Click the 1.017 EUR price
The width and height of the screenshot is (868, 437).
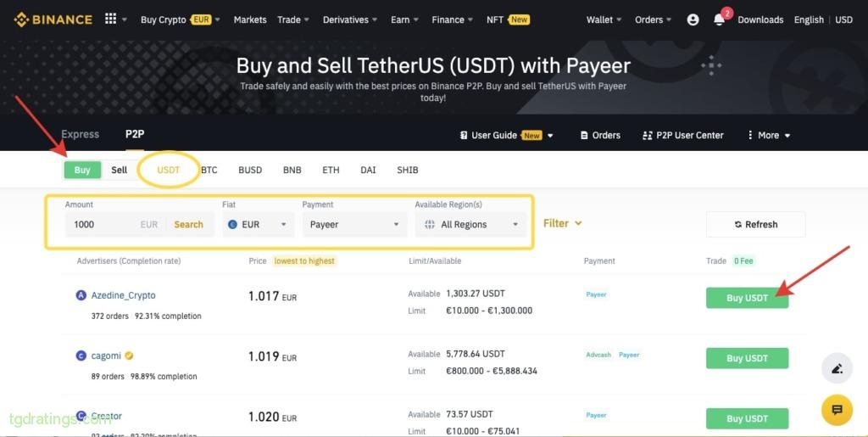tap(272, 296)
